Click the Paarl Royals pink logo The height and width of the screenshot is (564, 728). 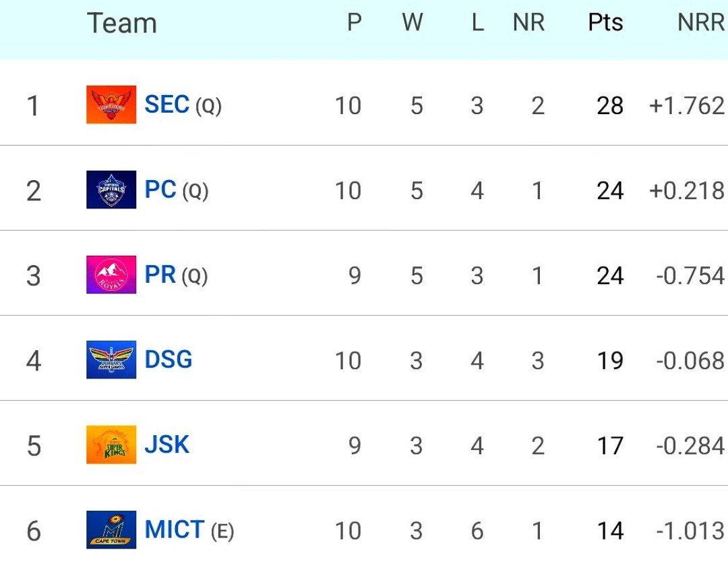tap(111, 275)
